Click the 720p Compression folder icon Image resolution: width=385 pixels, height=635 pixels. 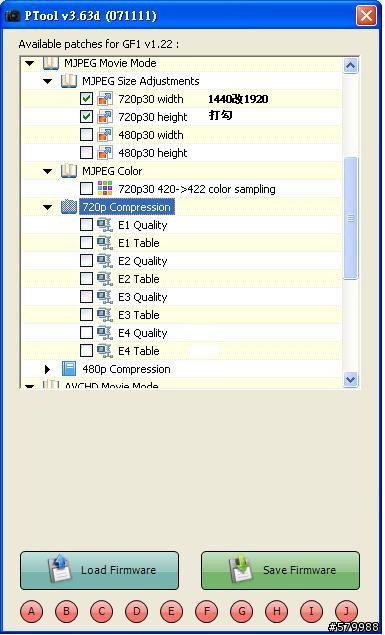click(x=69, y=207)
